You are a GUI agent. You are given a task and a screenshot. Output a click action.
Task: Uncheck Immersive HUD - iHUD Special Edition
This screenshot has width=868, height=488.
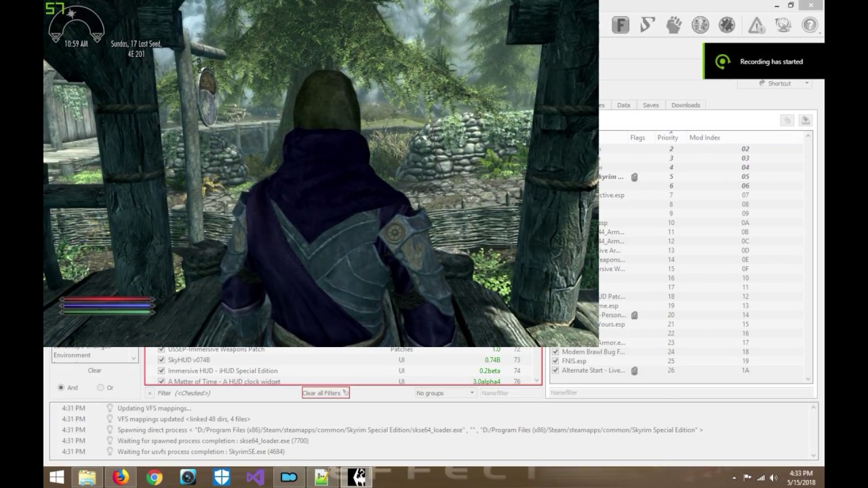[161, 371]
